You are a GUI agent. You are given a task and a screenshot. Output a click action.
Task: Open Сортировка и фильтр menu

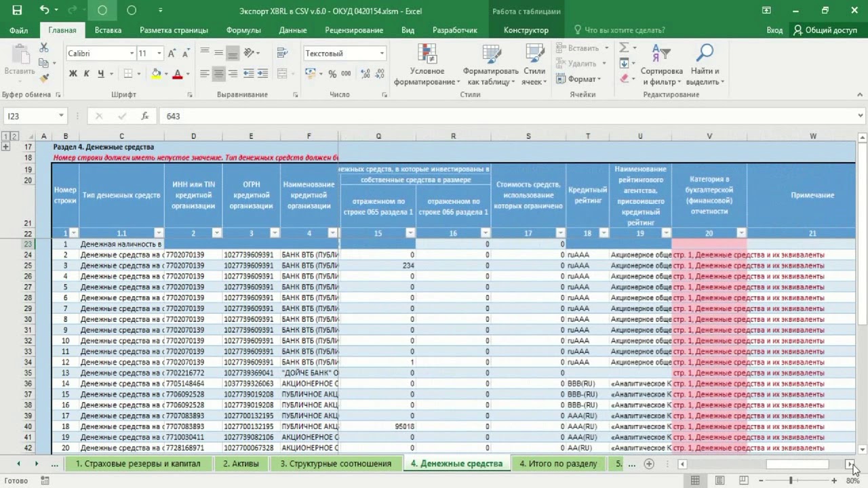[x=661, y=66]
